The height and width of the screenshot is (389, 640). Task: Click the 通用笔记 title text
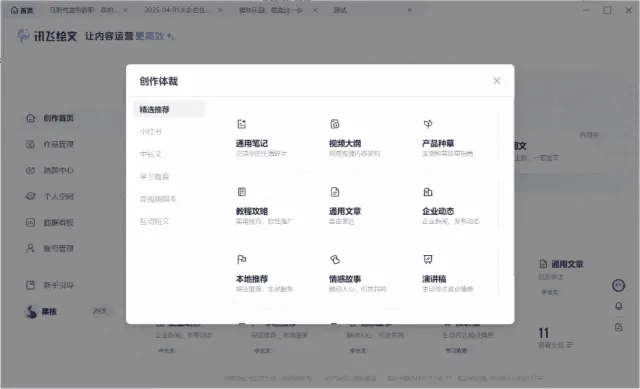click(x=252, y=143)
